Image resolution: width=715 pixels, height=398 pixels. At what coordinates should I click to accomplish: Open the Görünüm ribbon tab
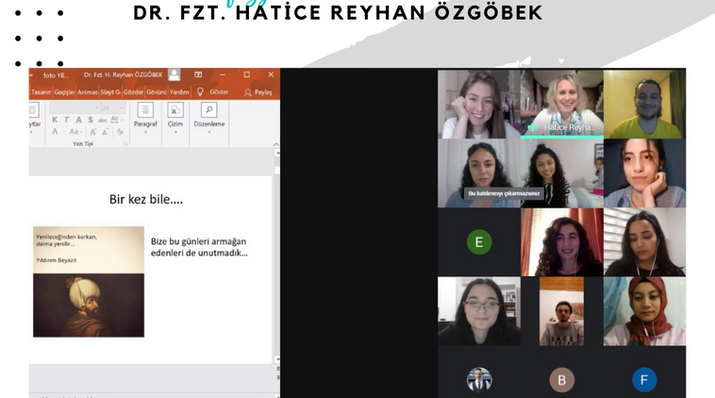(x=156, y=92)
